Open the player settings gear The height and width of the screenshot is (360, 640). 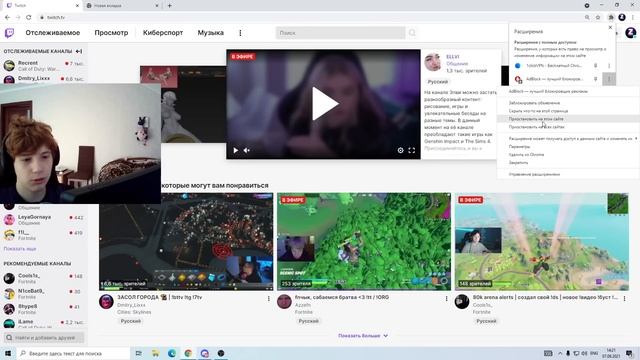coord(400,150)
